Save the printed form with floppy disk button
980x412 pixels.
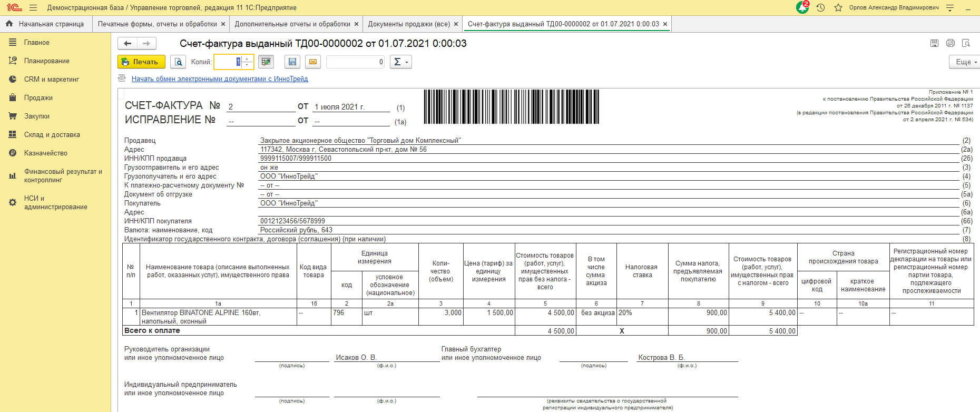tap(292, 62)
